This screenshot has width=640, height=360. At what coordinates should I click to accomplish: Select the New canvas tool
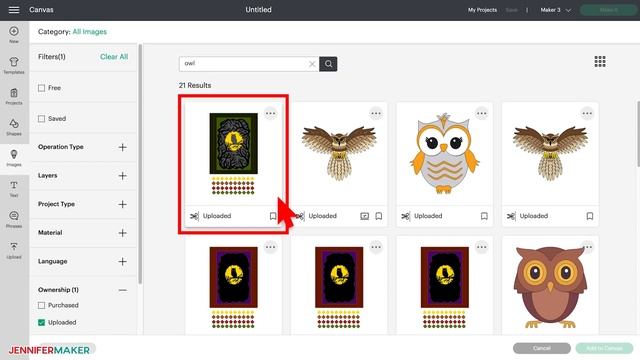coord(14,35)
